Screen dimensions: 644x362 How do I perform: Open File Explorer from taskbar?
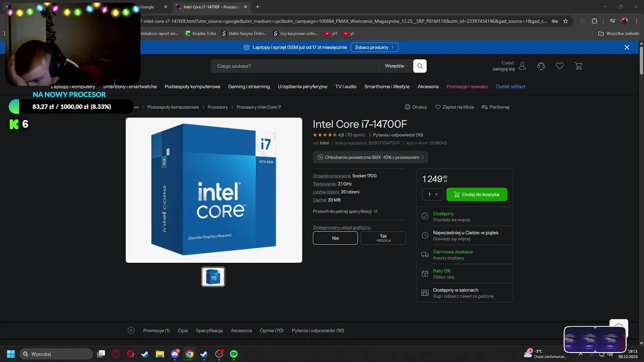click(159, 354)
